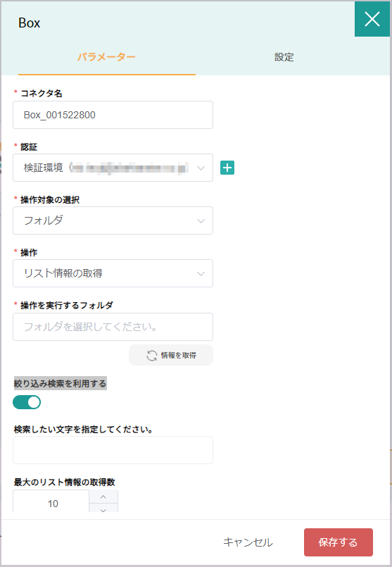
Task: Decrease 最大のリスト情報の取得数 with the down arrow
Action: tap(103, 508)
